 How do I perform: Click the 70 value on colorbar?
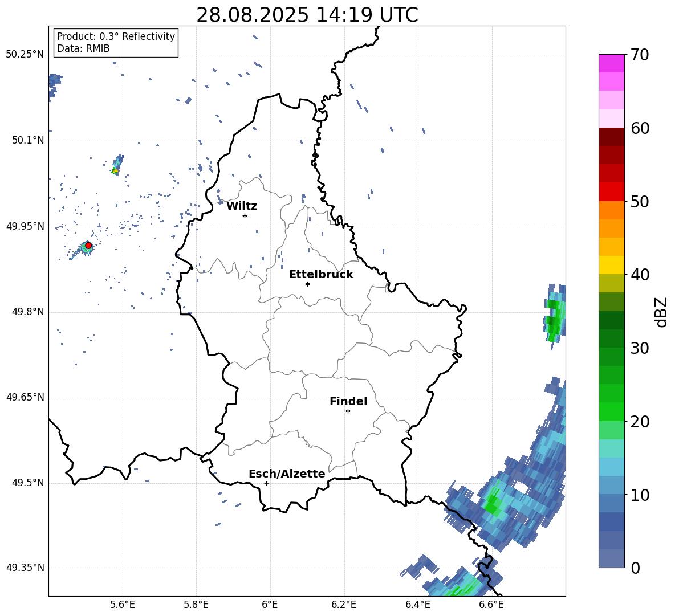pyautogui.click(x=640, y=55)
